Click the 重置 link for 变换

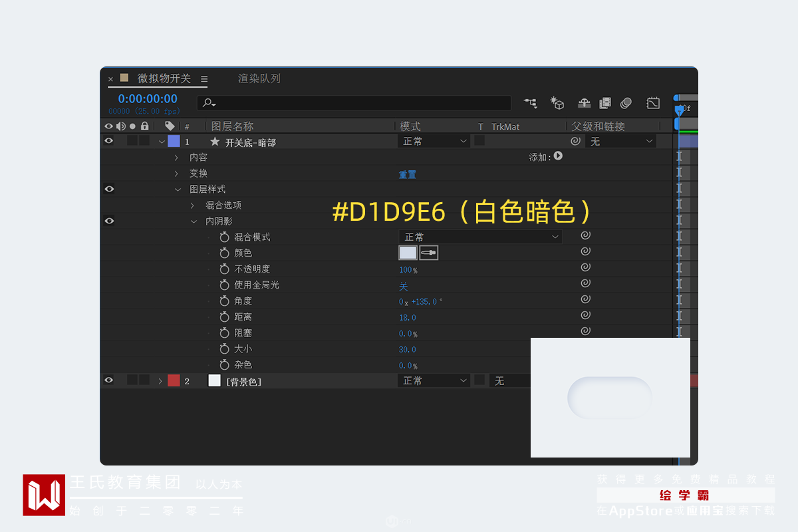[x=408, y=174]
